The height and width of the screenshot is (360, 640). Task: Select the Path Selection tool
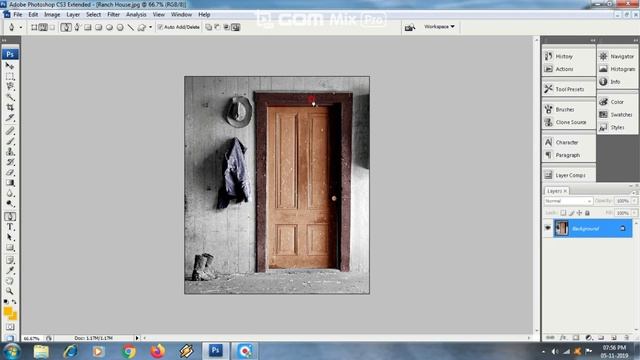10,237
